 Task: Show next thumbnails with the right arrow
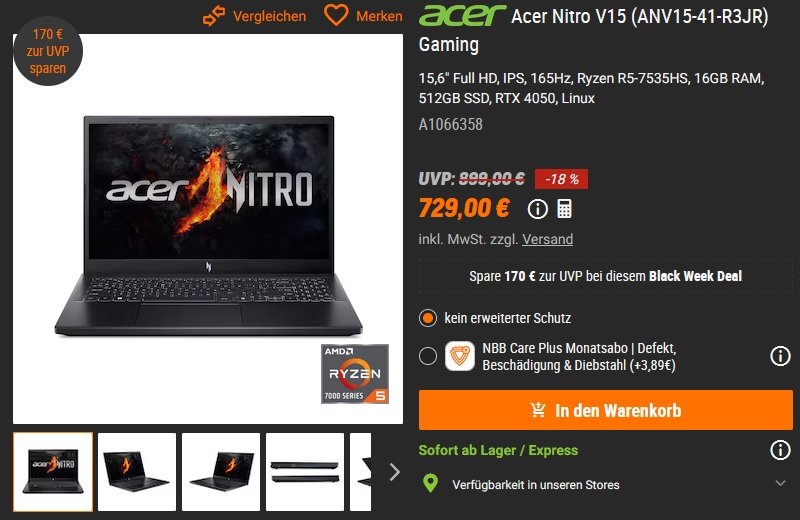click(x=394, y=472)
